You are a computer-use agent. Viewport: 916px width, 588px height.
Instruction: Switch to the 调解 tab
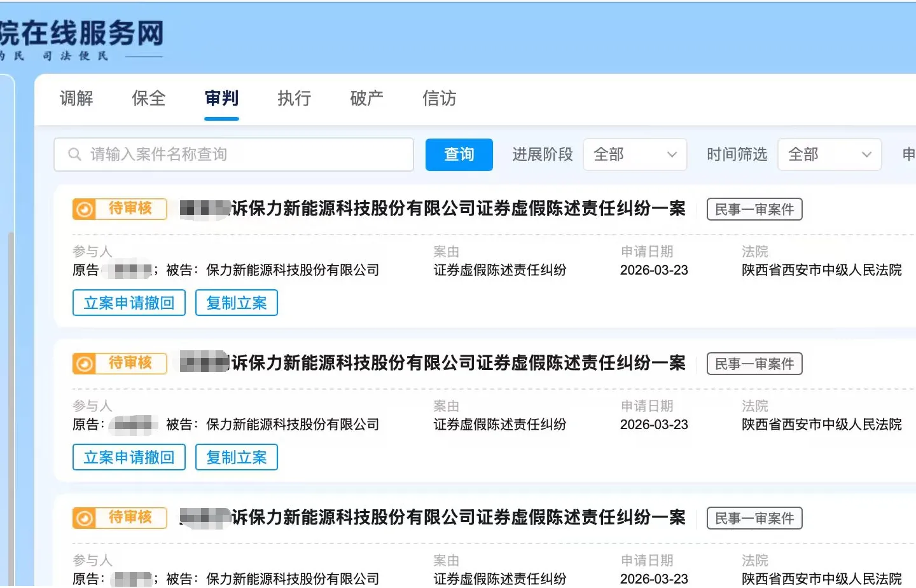76,99
